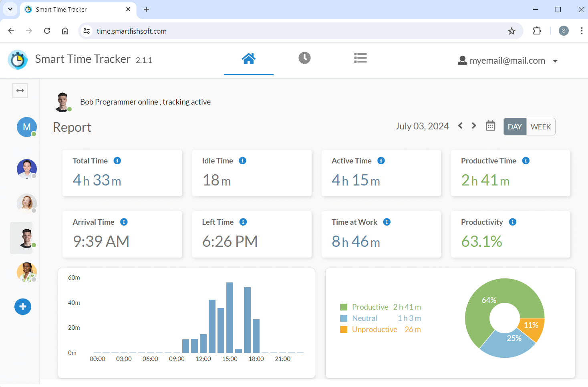Click the Neutral blue legend swatch
Screen dimensions: 588x387
click(x=344, y=318)
